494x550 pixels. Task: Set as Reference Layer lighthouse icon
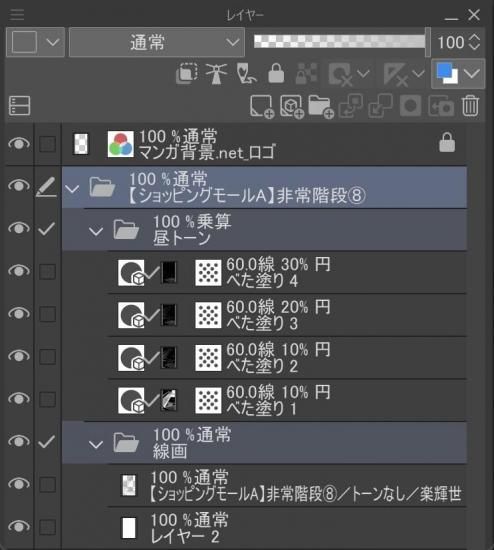coord(216,74)
